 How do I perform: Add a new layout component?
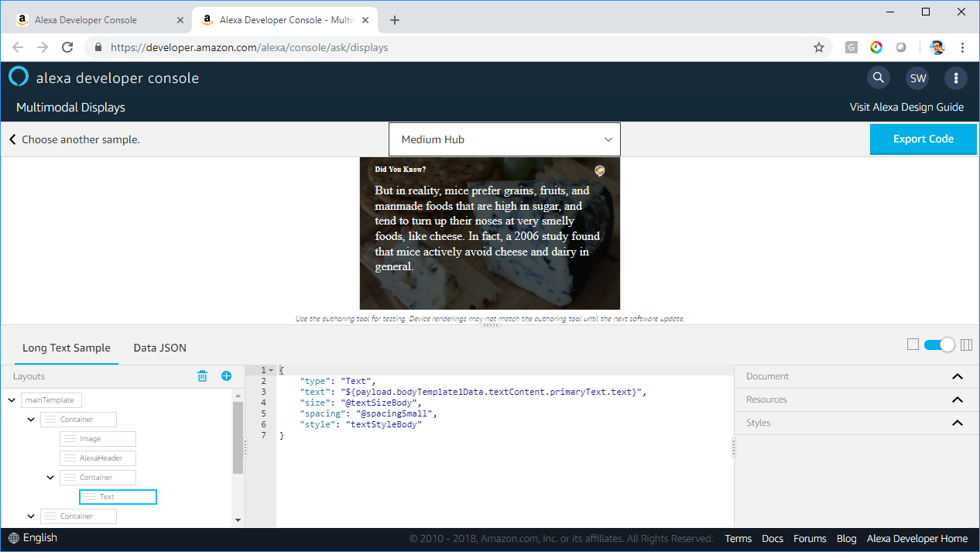tap(226, 376)
